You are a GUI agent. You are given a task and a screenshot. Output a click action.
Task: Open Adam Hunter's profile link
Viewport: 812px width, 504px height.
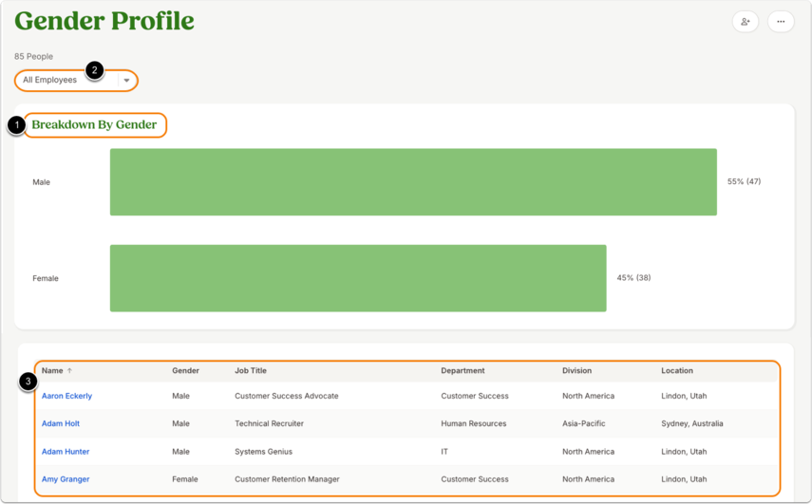point(66,451)
